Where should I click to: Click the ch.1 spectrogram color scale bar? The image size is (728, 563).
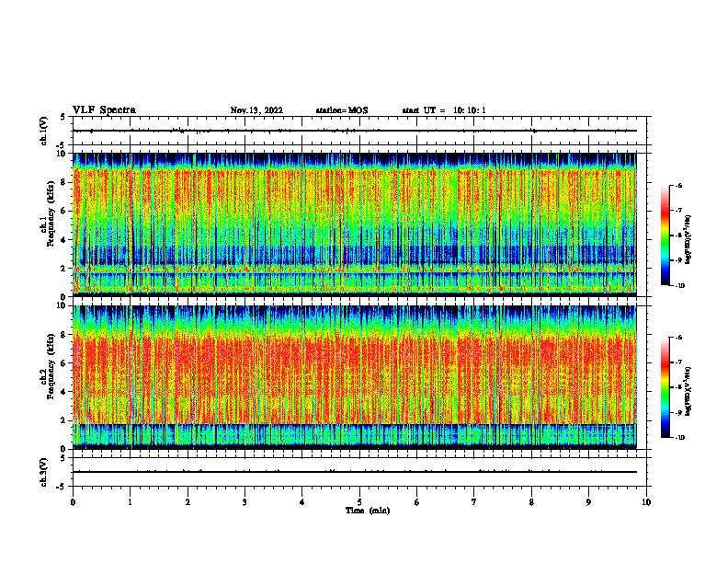[x=665, y=236]
